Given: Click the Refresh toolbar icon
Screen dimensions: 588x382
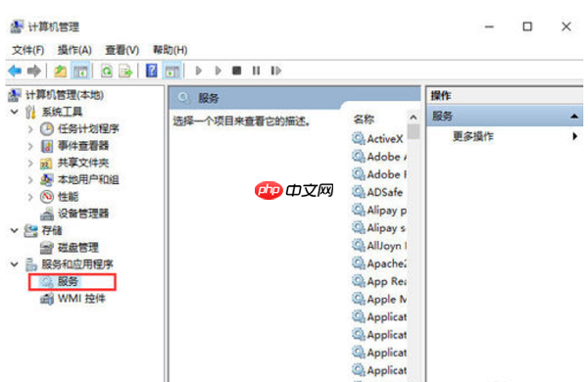Looking at the screenshot, I should click(107, 71).
